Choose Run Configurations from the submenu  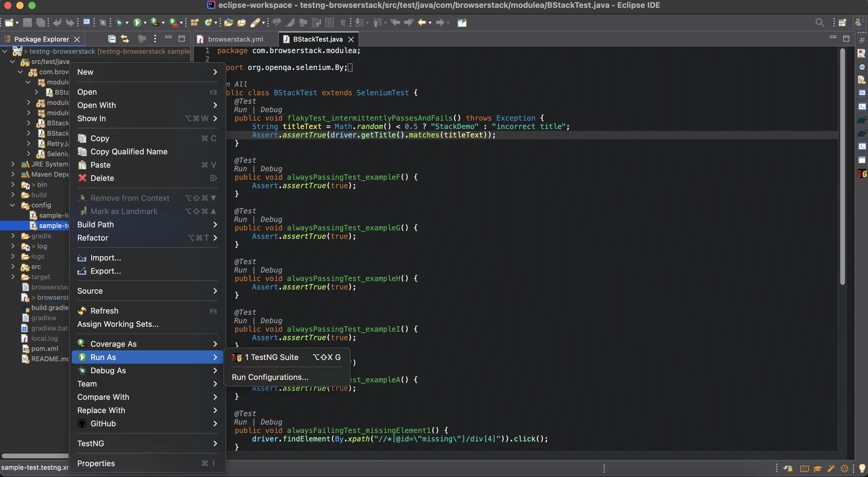(x=270, y=377)
